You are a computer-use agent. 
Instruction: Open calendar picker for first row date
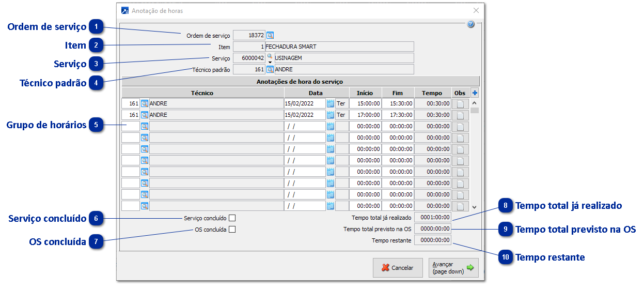331,103
